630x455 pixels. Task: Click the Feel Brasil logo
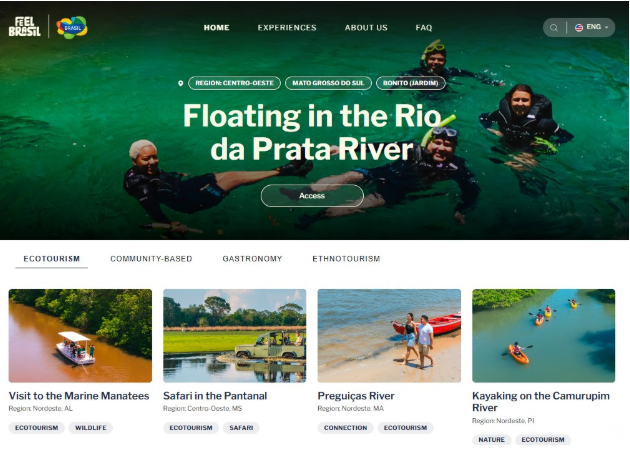click(x=25, y=27)
